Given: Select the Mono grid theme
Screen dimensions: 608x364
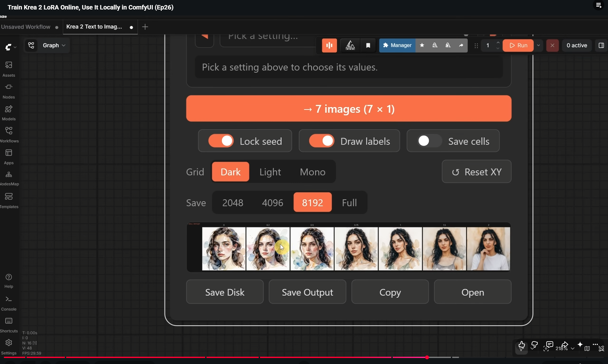Looking at the screenshot, I should coord(313,172).
